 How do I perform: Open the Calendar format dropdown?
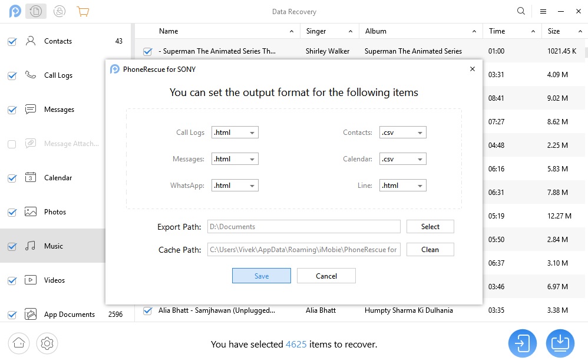click(403, 159)
